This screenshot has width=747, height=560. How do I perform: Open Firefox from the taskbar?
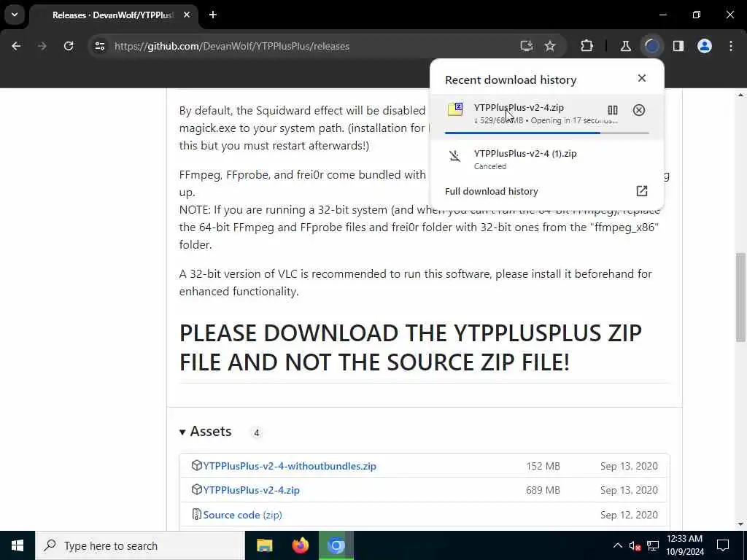pos(300,545)
